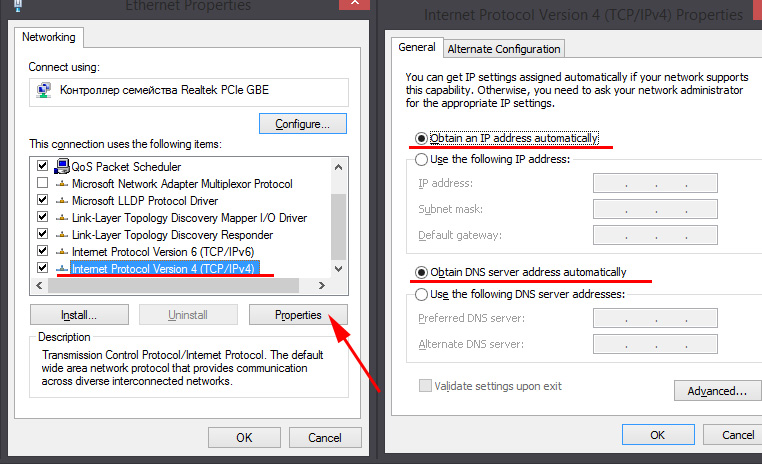Click the Subnet mask input field
Screen dimensions: 762x464
coord(655,209)
